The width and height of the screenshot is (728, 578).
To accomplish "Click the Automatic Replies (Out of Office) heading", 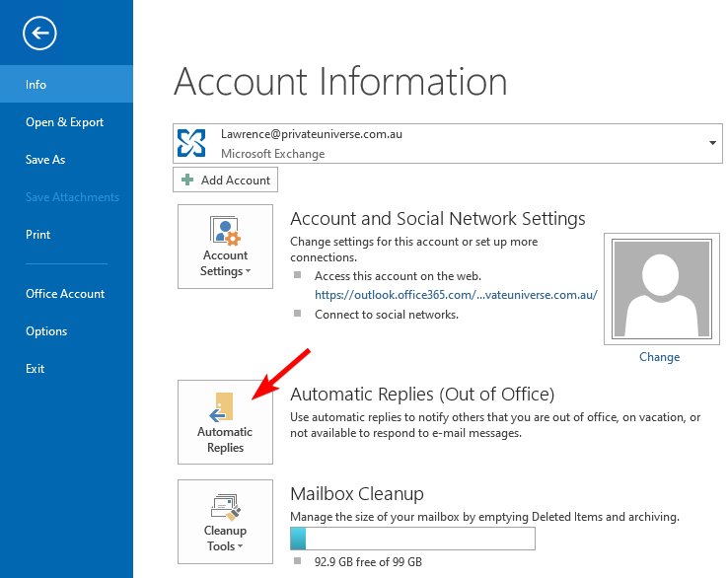I will [x=422, y=395].
